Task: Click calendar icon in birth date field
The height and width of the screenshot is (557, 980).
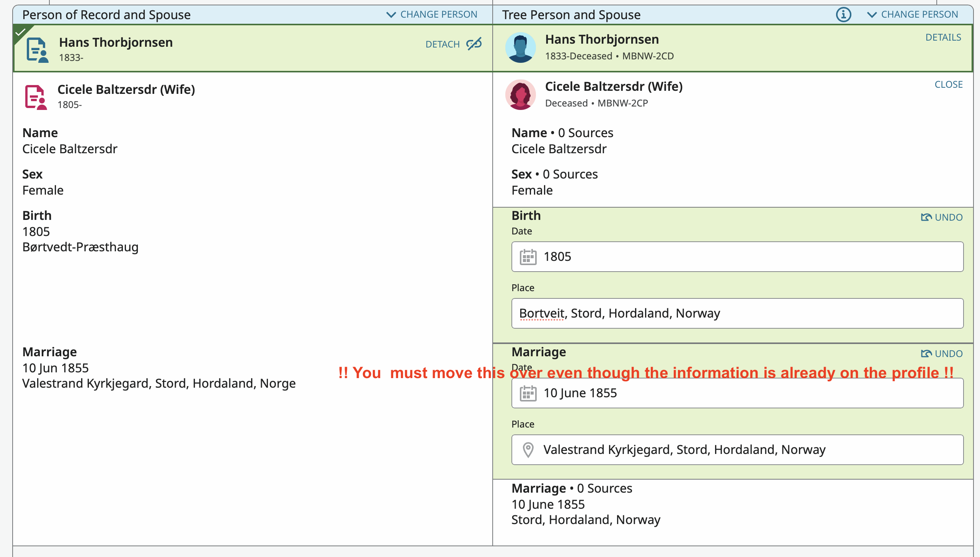Action: [x=528, y=257]
